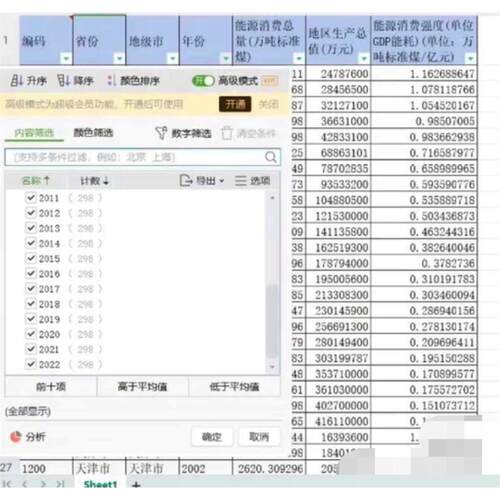Viewport: 500px width, 500px height.
Task: Select 前十项 top ten filter
Action: point(51,387)
